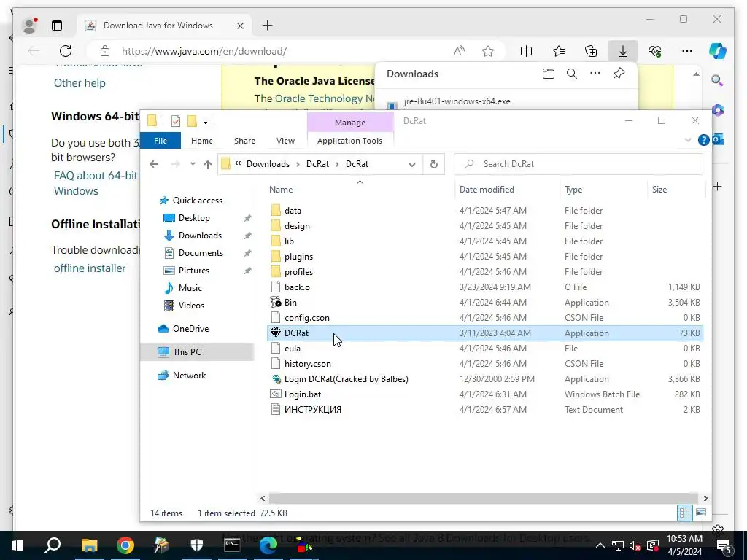This screenshot has width=747, height=560.
Task: Open Edge Collections icon
Action: pyautogui.click(x=591, y=51)
